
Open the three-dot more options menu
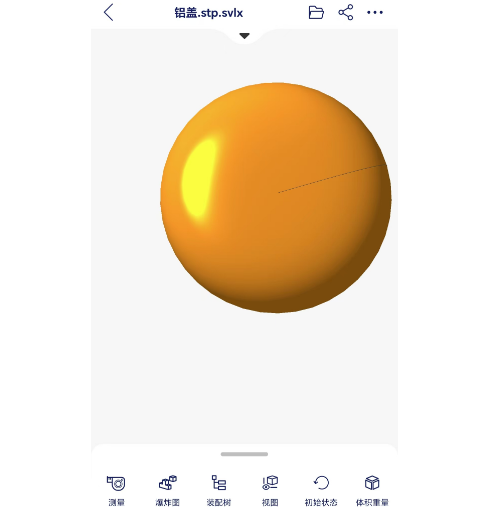pyautogui.click(x=375, y=13)
